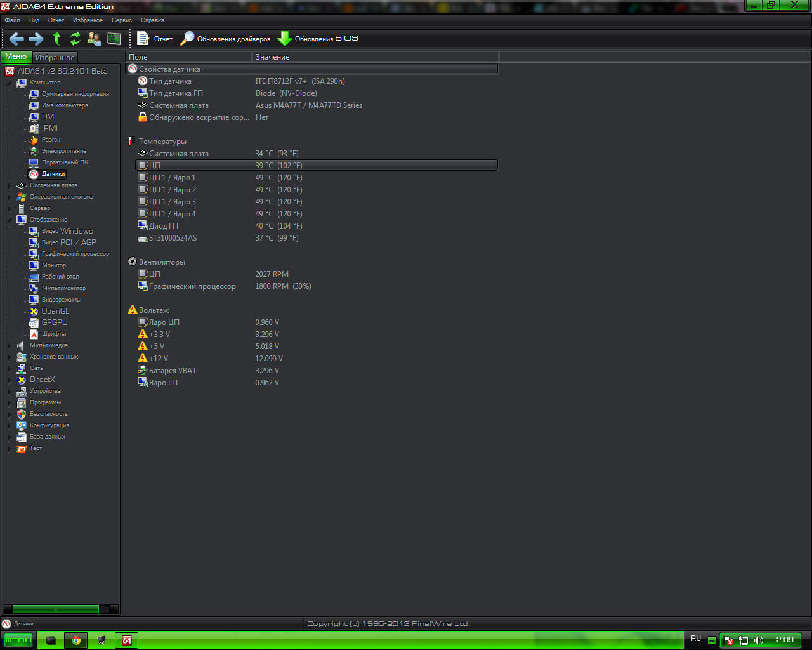Click the Безопасность shield icon in the tree
Screen dimensions: 812x650
pos(22,414)
